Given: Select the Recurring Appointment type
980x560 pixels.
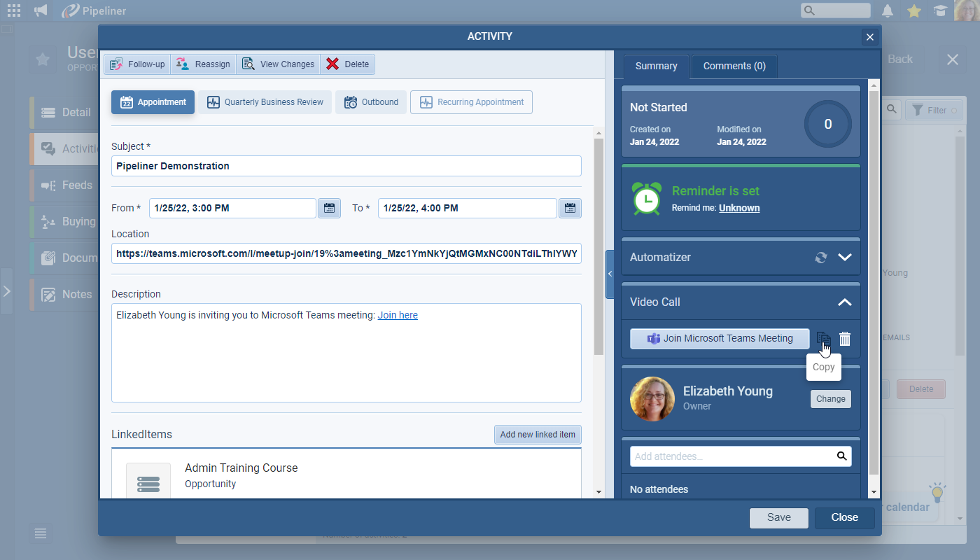Looking at the screenshot, I should point(471,102).
